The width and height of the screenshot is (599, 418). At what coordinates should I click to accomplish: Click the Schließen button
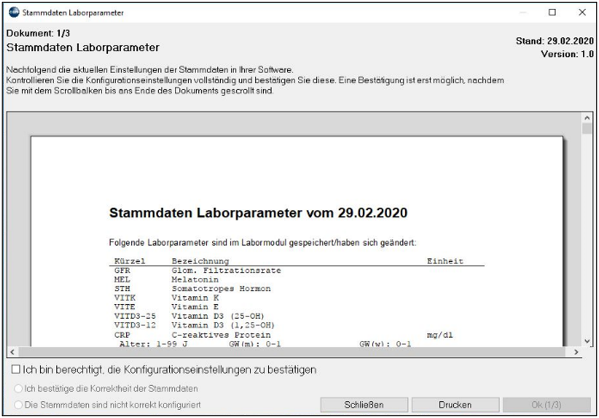pyautogui.click(x=364, y=405)
